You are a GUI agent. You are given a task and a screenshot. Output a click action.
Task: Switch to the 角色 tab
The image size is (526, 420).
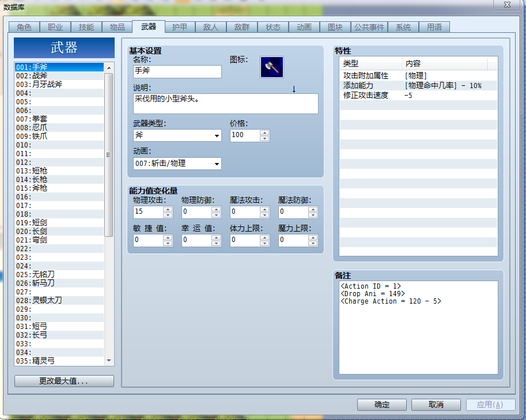point(24,27)
